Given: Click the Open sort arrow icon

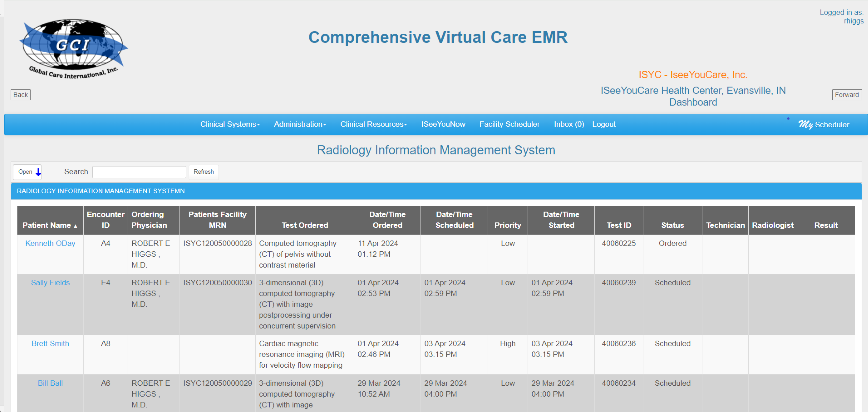Looking at the screenshot, I should tap(38, 172).
